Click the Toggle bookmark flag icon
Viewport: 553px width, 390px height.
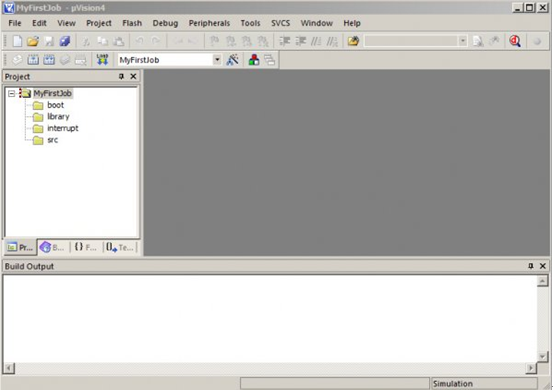214,41
